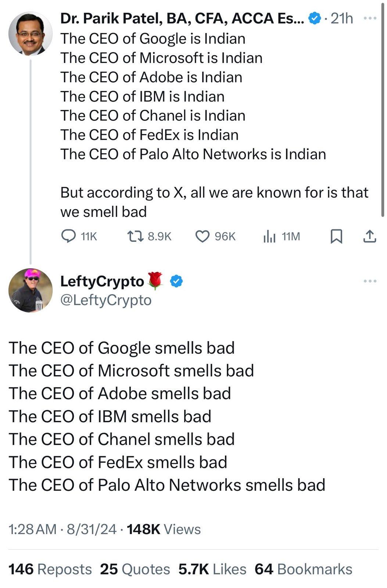Click the verified badge beside Parik Patel's name
This screenshot has height=588, width=387.
click(314, 18)
